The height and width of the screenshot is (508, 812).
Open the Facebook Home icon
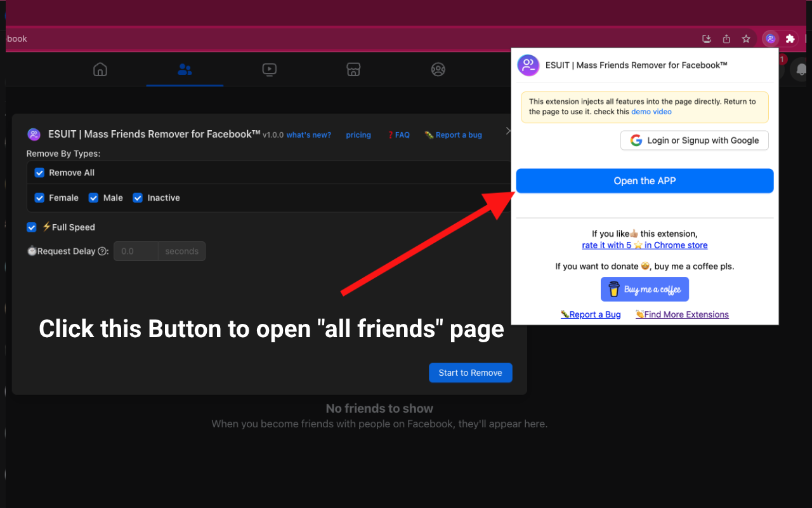(x=100, y=70)
